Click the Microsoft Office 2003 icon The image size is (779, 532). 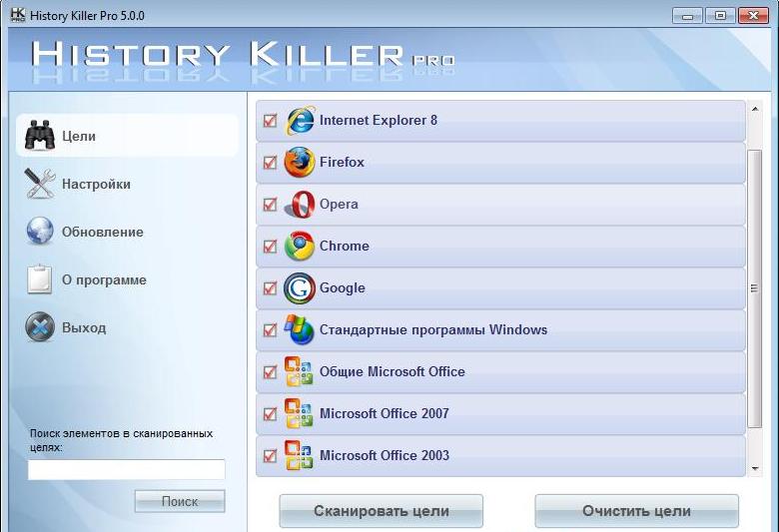pyautogui.click(x=298, y=455)
